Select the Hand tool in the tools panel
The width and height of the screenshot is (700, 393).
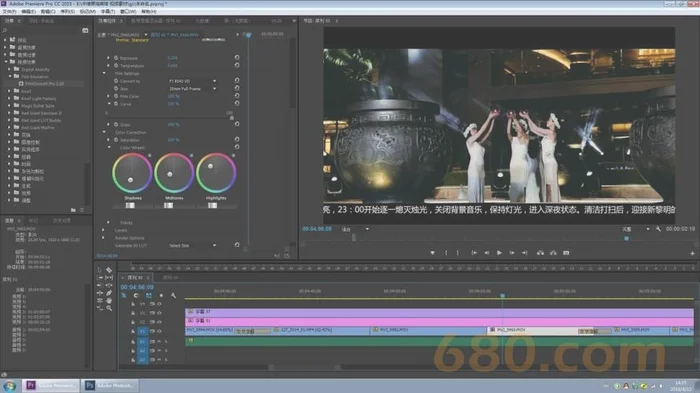click(x=109, y=301)
